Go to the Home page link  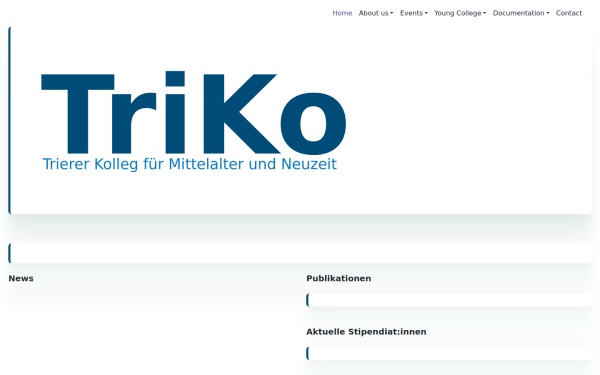pyautogui.click(x=342, y=13)
